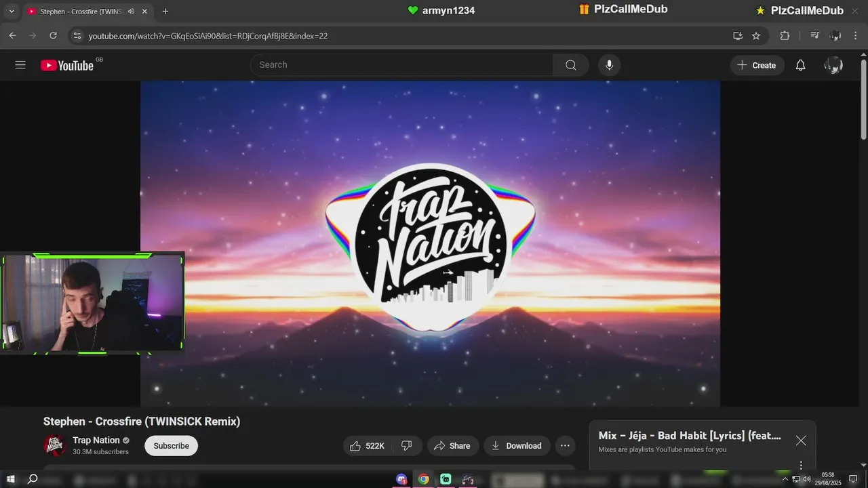Show hidden system tray icons
This screenshot has width=868, height=488.
point(785,479)
